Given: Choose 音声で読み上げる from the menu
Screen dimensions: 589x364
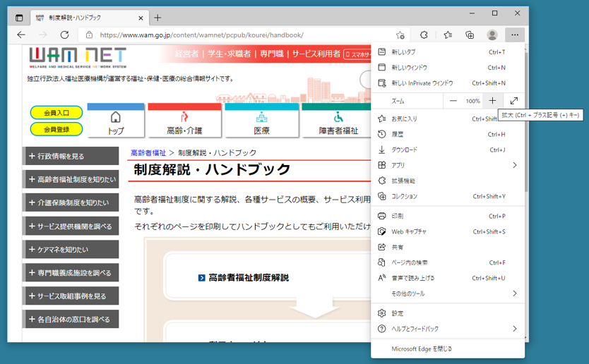Looking at the screenshot, I should (x=447, y=278).
